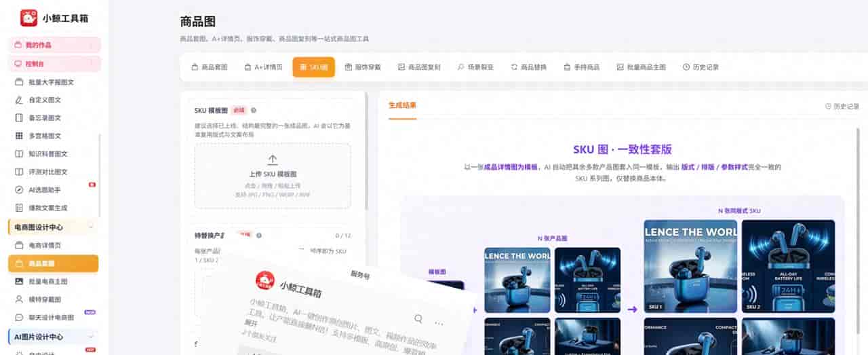The width and height of the screenshot is (868, 355).
Task: Switch to the 手持商品 tab
Action: [x=582, y=67]
